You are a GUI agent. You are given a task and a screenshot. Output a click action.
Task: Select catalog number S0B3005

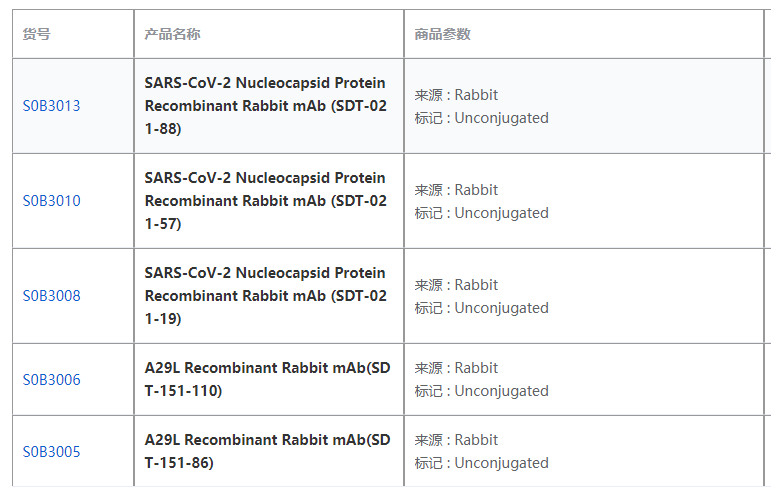(x=52, y=452)
